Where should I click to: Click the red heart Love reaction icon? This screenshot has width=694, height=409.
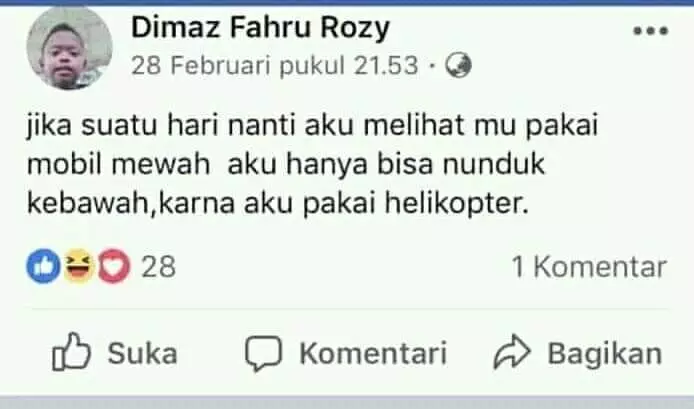(114, 266)
